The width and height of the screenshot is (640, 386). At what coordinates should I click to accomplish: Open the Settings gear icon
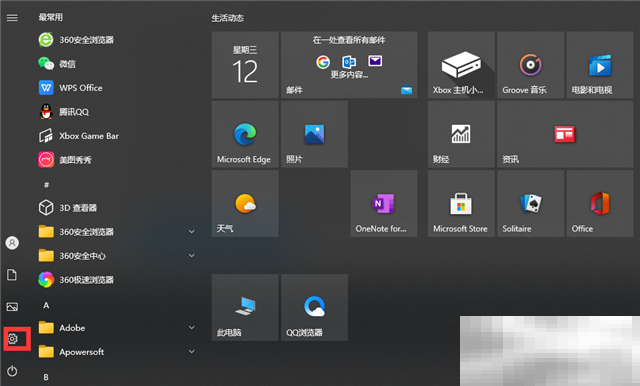tap(13, 339)
